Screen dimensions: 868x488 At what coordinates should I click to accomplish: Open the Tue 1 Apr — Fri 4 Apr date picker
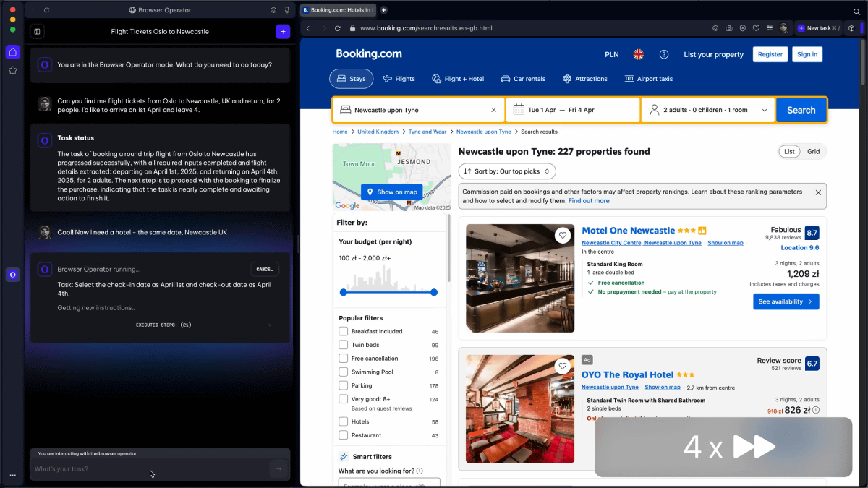click(573, 110)
